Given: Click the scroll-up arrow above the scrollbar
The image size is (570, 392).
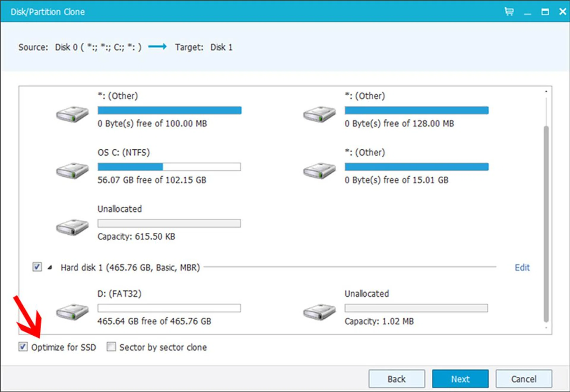Looking at the screenshot, I should coord(546,91).
